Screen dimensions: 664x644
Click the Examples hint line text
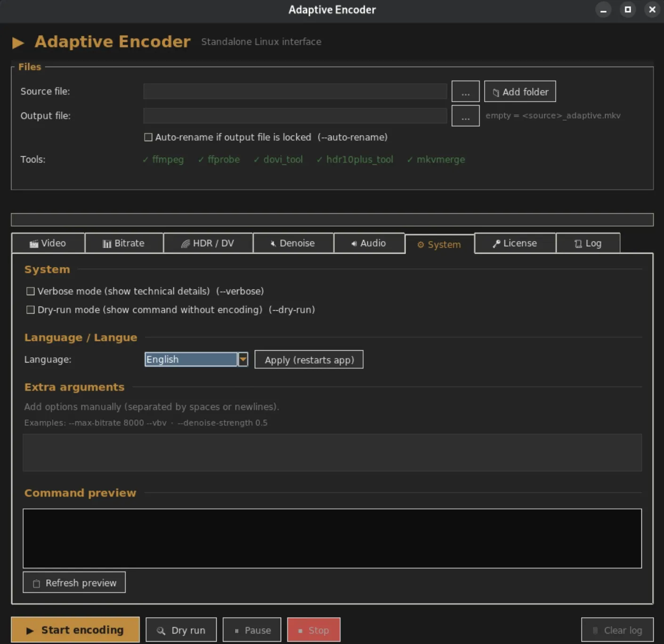click(x=146, y=423)
